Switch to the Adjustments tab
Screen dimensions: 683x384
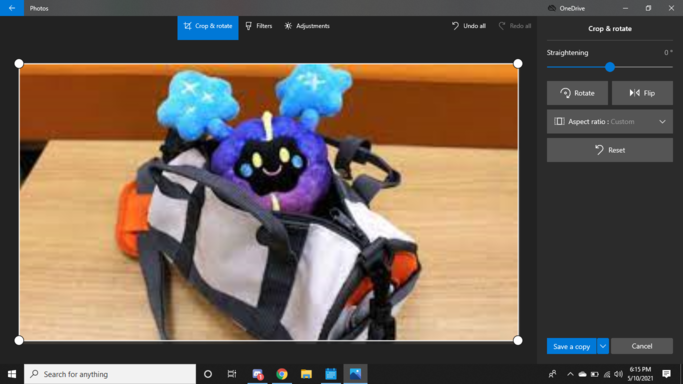[307, 26]
